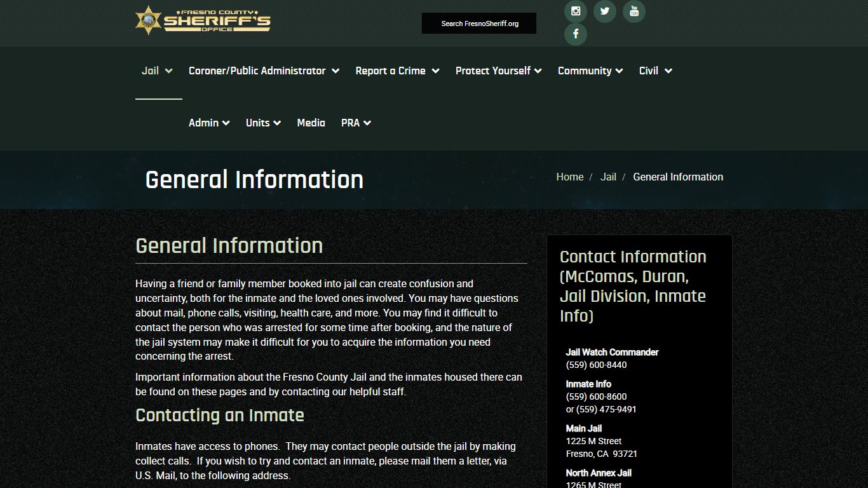This screenshot has width=868, height=488.
Task: Open the Media menu item
Action: pyautogui.click(x=311, y=123)
